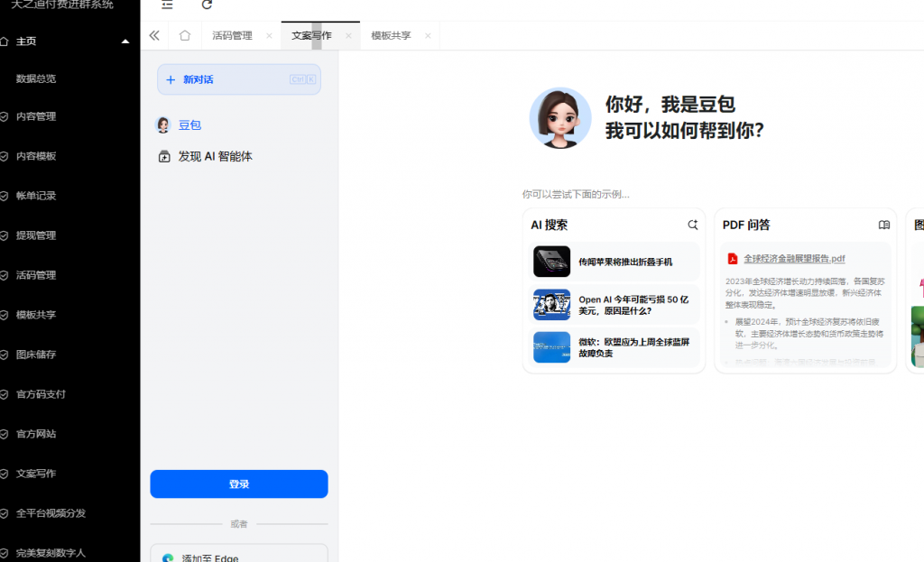Close the 文案写作 tab
This screenshot has width=924, height=562.
coord(348,36)
